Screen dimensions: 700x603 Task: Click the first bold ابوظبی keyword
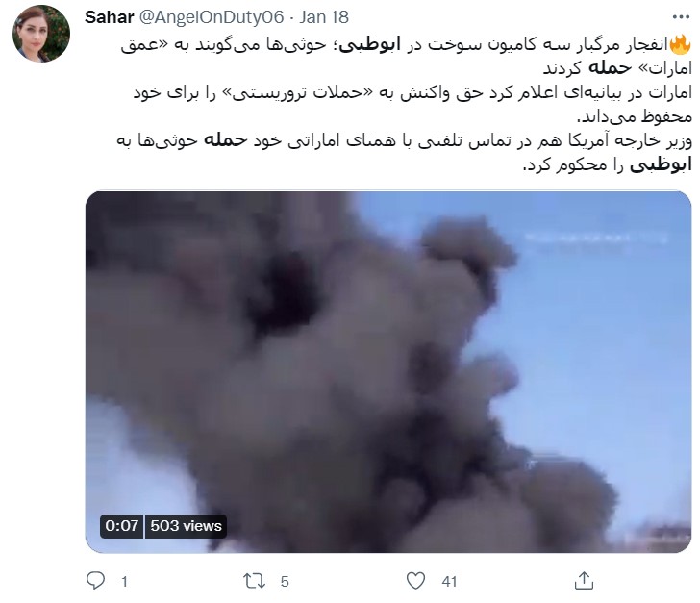369,45
